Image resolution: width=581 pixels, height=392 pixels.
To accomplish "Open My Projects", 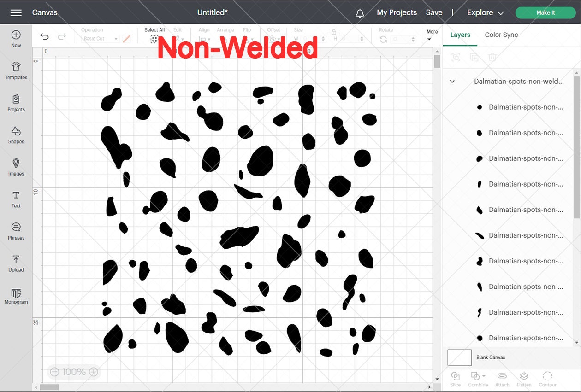I will [397, 12].
